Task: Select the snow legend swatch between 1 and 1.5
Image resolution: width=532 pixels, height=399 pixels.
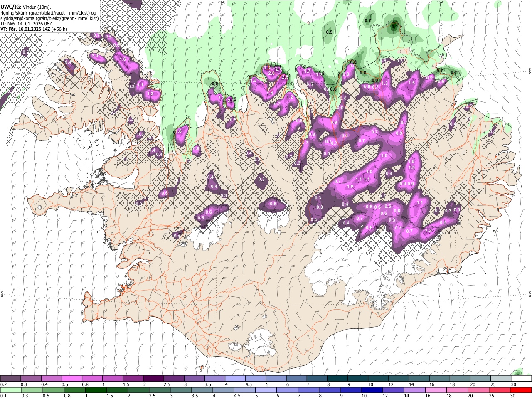Action: pos(112,378)
